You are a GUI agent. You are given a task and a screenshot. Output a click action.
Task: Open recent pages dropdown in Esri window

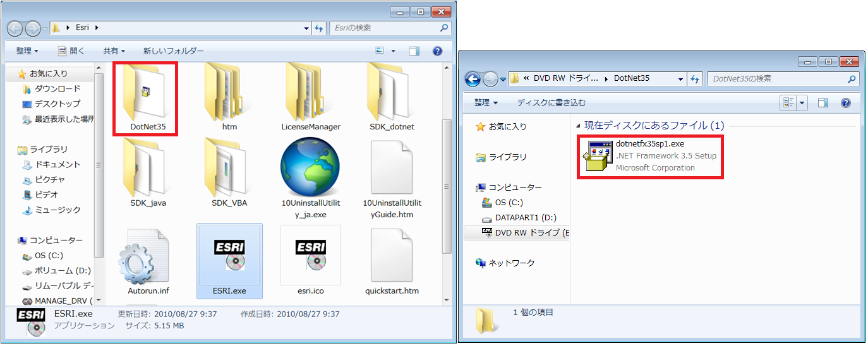pyautogui.click(x=45, y=28)
